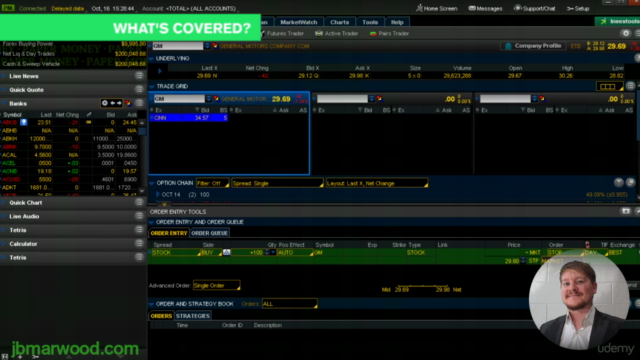Viewport: 640px width, 360px height.
Task: Click the third trade grid symbol field
Action: point(505,99)
